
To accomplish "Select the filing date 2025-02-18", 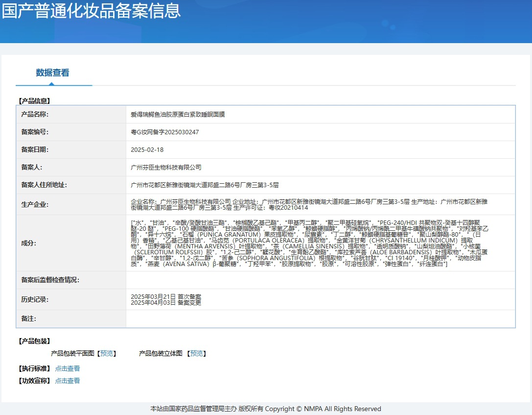I will point(147,150).
